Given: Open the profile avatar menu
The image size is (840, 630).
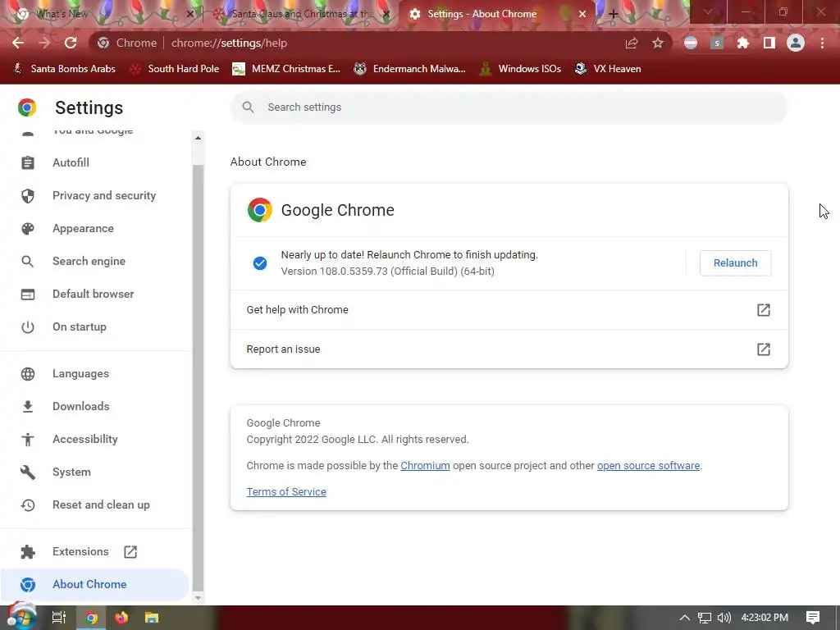Looking at the screenshot, I should pos(796,43).
